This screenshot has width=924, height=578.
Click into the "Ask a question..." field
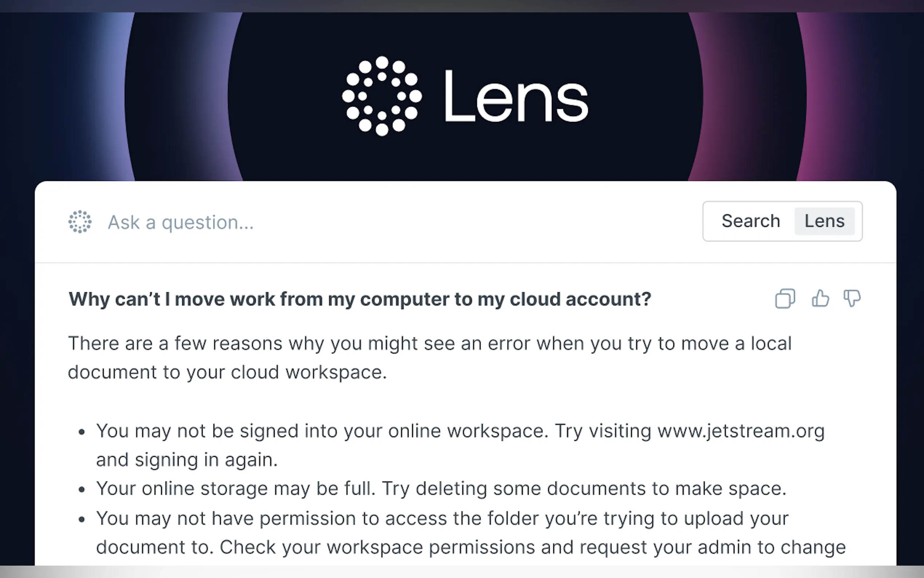pos(344,222)
